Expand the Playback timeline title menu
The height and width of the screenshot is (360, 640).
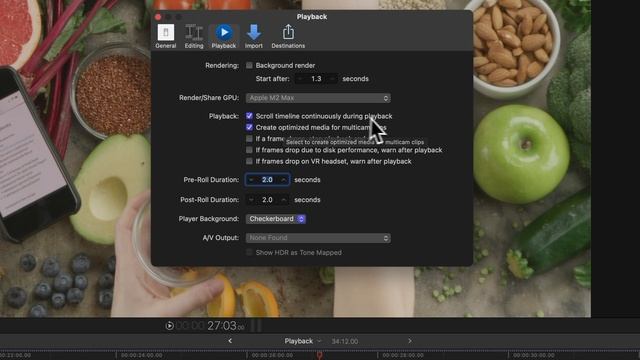pos(302,341)
